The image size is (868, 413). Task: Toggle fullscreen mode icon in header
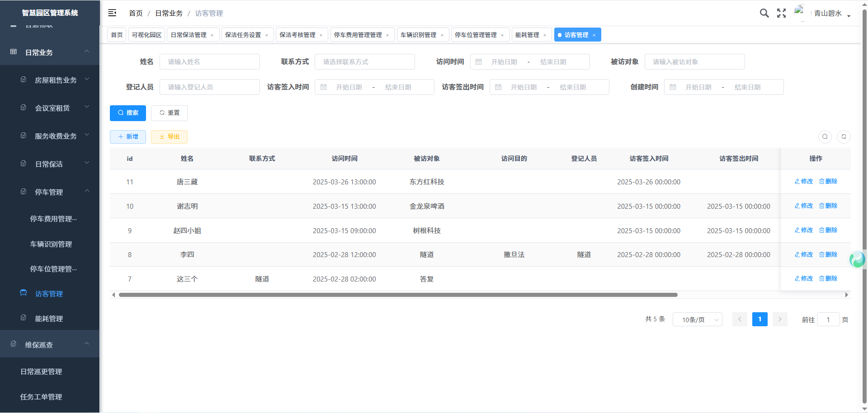click(x=781, y=13)
